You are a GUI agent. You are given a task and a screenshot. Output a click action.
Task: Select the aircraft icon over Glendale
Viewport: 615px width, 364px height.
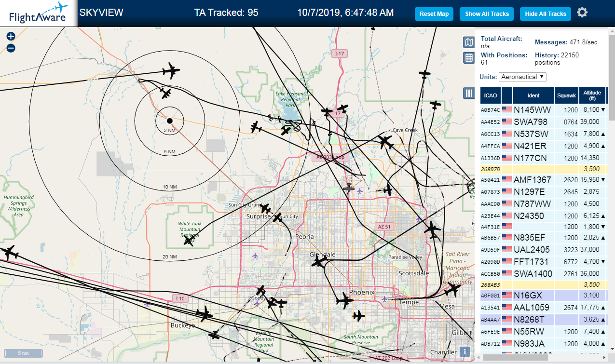point(319,262)
